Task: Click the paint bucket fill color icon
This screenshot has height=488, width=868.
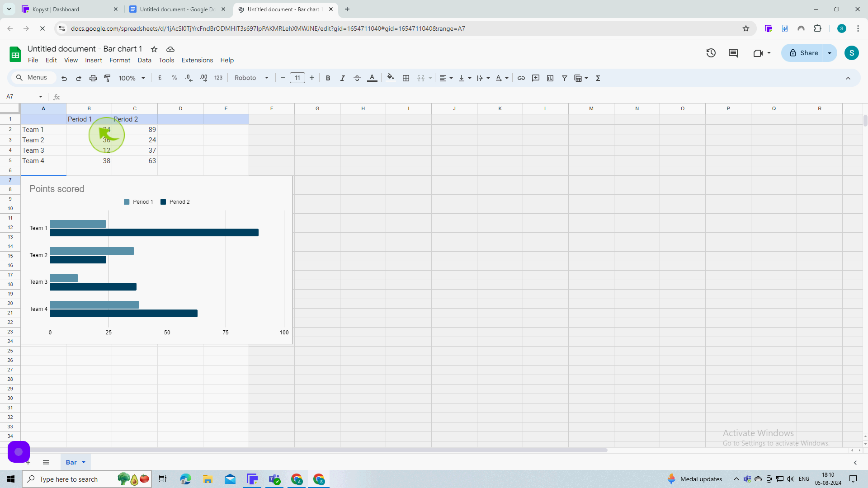Action: tap(391, 78)
